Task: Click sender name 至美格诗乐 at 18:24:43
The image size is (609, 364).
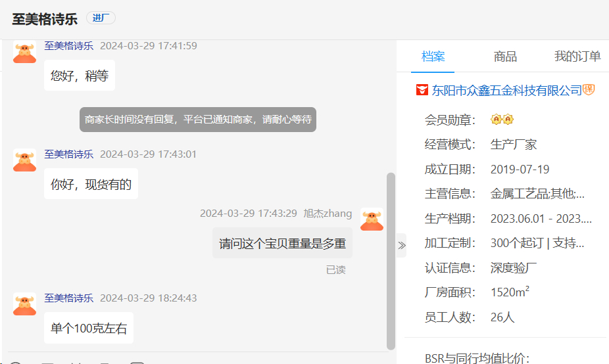Action: [69, 298]
